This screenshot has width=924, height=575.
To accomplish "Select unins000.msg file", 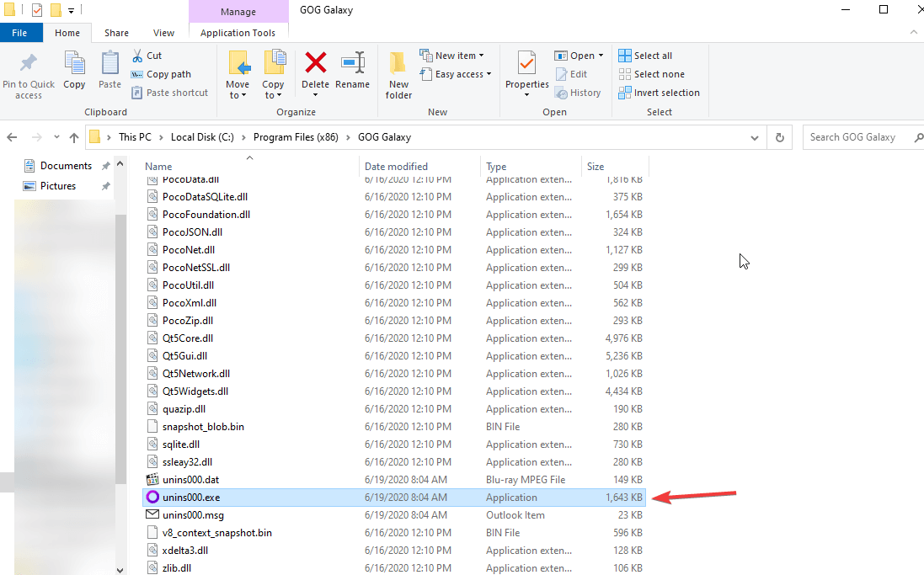I will 394,515.
